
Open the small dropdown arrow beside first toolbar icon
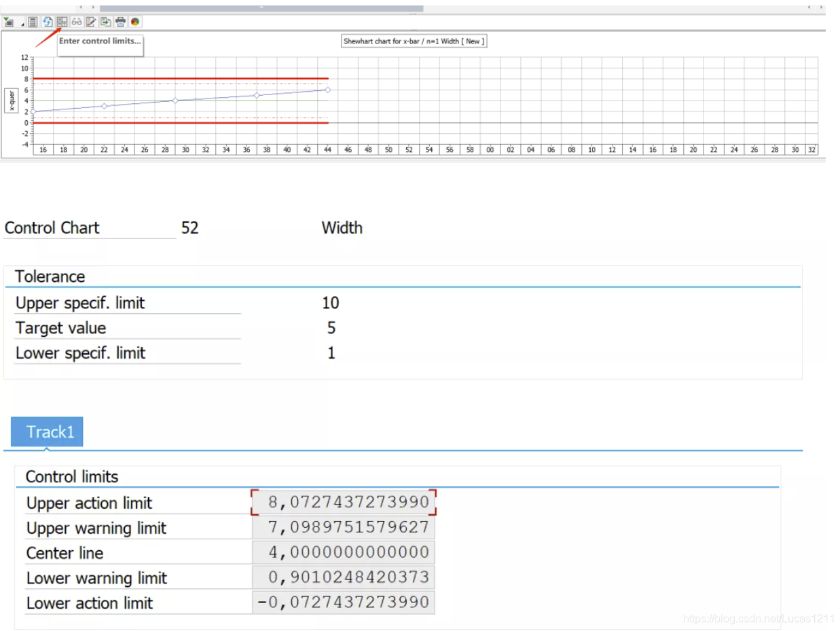22,24
